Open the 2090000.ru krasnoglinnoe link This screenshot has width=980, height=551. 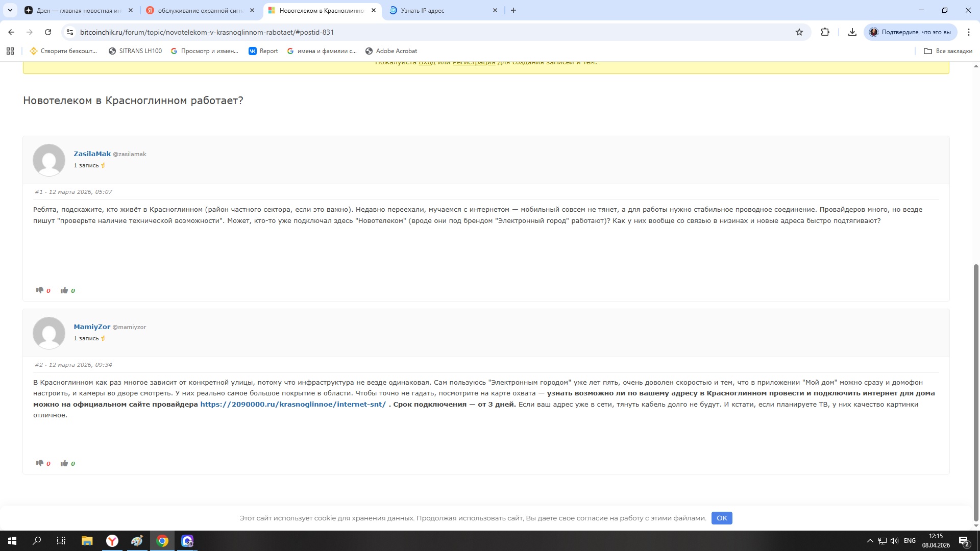[x=293, y=404]
